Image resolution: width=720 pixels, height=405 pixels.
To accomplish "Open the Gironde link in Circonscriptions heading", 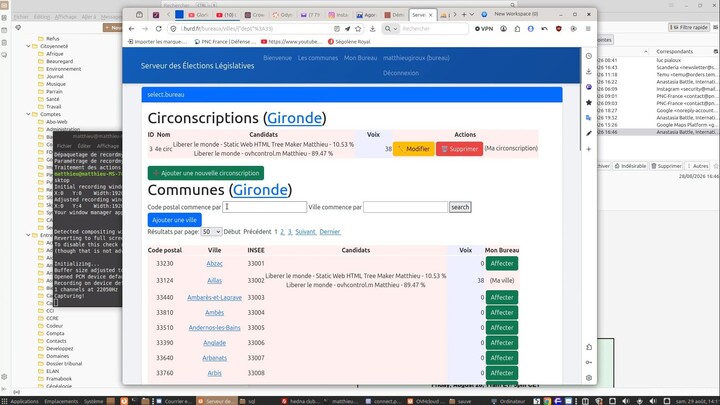I will tap(294, 118).
